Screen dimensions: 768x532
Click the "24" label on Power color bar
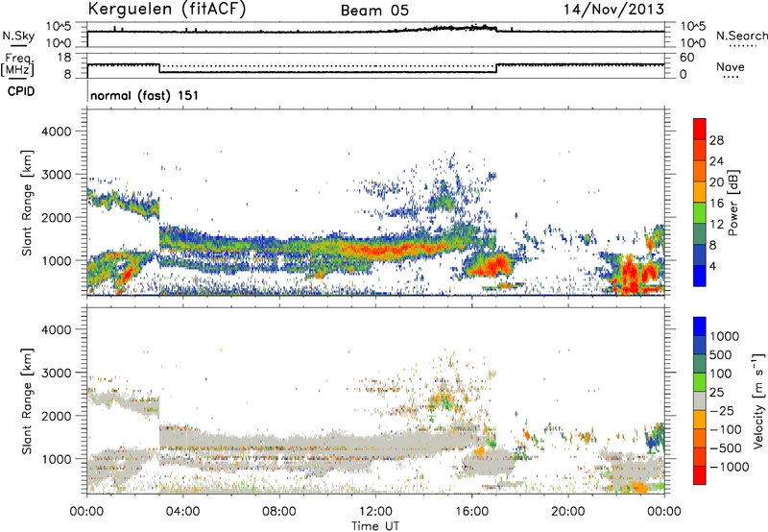click(x=716, y=161)
